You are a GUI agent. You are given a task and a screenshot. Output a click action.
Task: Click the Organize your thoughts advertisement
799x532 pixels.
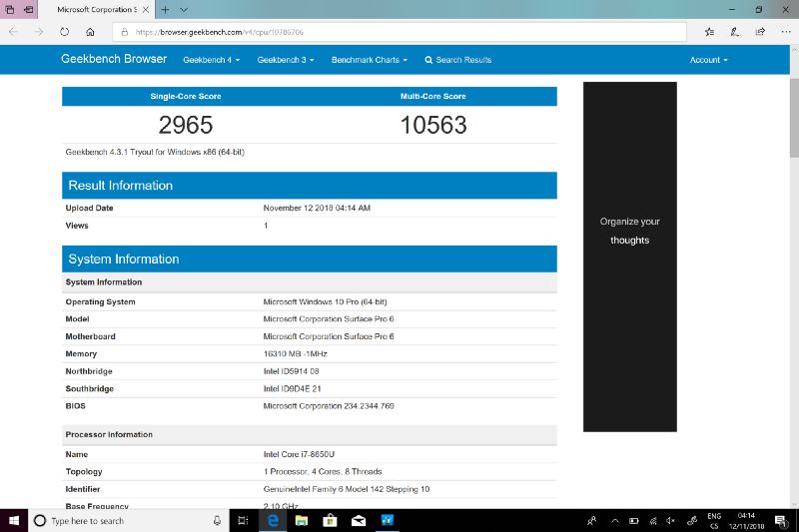tap(630, 257)
